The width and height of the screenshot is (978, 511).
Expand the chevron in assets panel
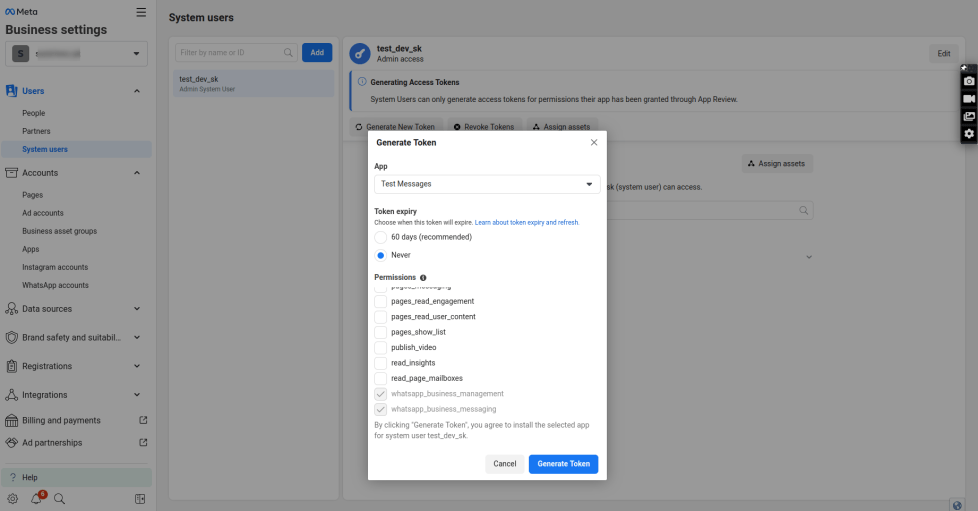809,257
